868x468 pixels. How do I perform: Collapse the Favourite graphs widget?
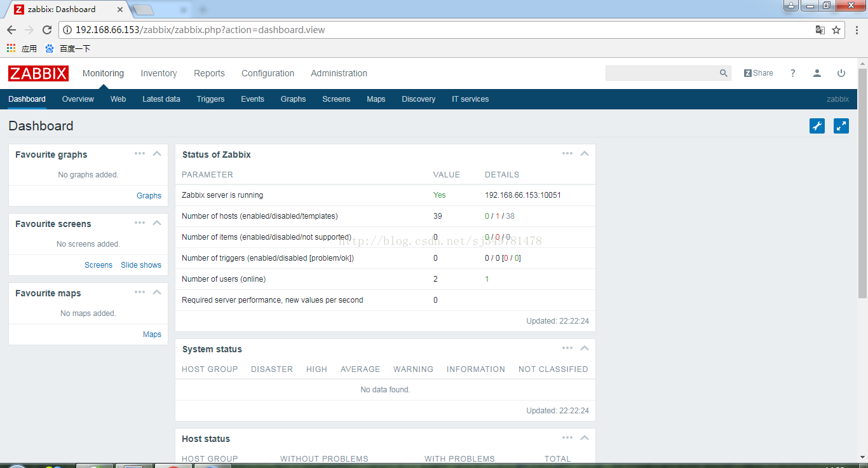(x=157, y=153)
